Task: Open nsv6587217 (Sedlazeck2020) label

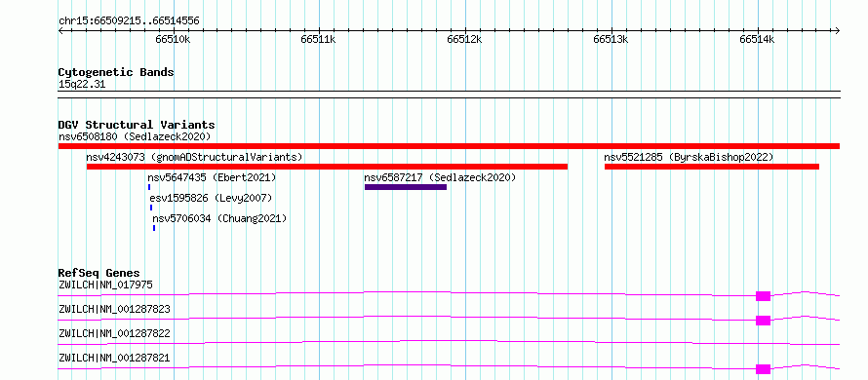Action: pos(440,177)
